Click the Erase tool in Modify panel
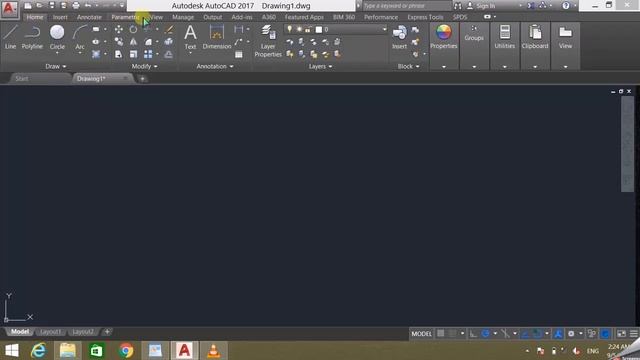 (x=168, y=29)
